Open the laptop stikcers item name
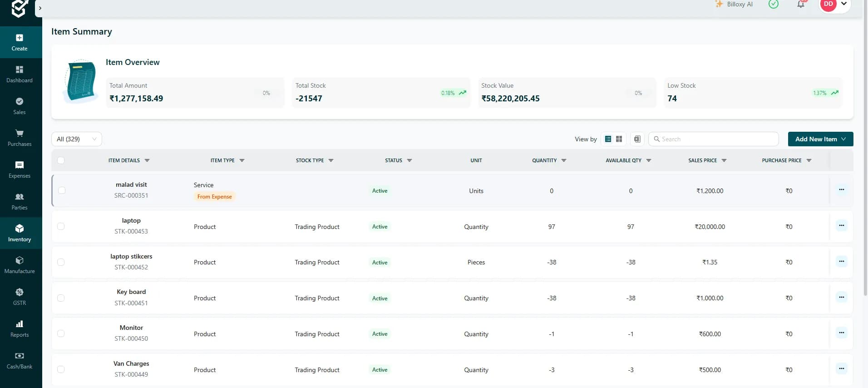The width and height of the screenshot is (868, 388). pyautogui.click(x=131, y=256)
